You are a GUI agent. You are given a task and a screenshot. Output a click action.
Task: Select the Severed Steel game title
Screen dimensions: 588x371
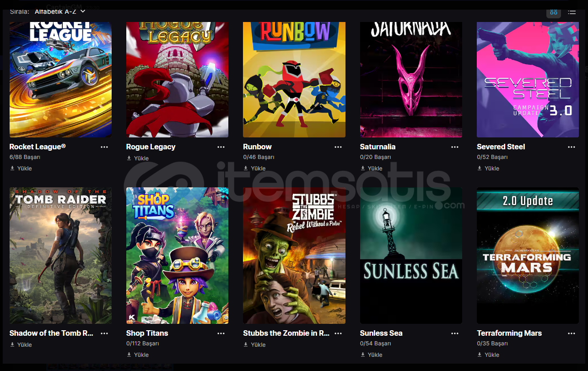tap(501, 147)
